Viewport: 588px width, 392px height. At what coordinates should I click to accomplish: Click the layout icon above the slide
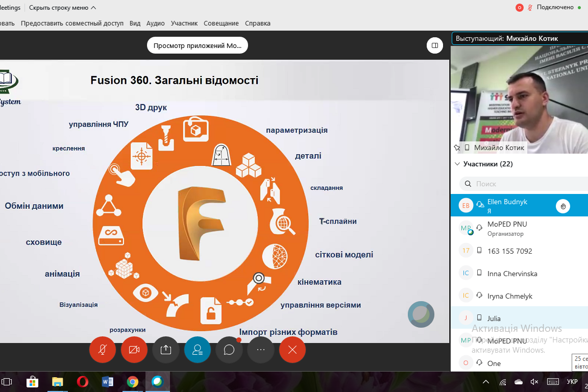tap(434, 45)
